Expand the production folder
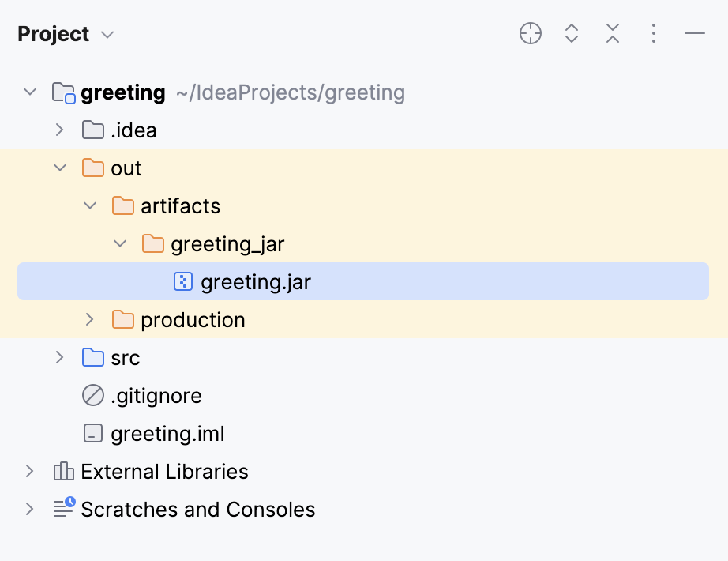This screenshot has height=561, width=728. point(89,319)
